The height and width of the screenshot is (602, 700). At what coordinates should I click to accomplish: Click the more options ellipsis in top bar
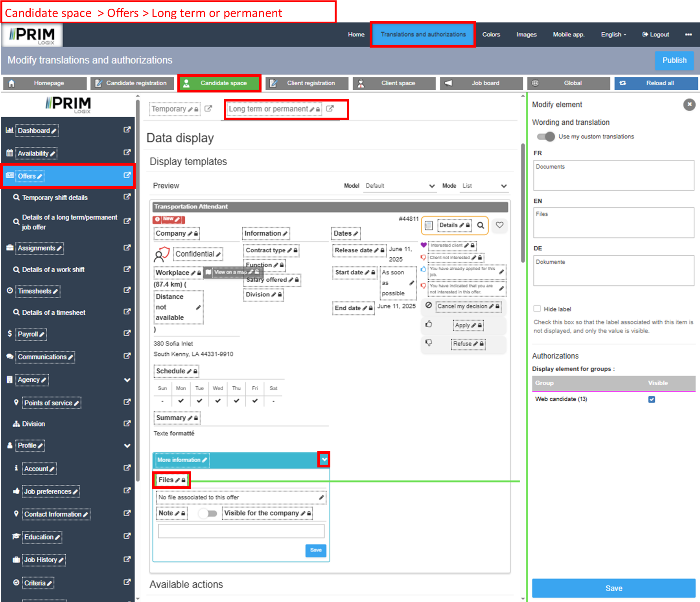pyautogui.click(x=688, y=35)
